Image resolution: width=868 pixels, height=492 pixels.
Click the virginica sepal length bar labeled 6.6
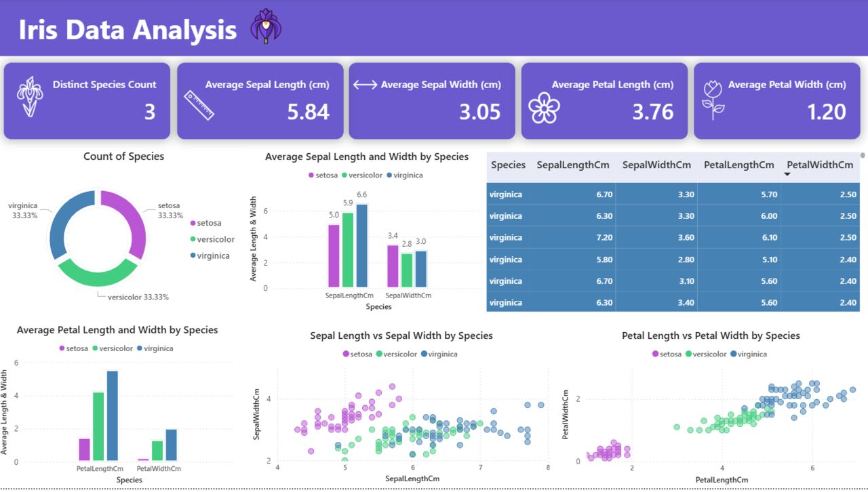point(361,245)
